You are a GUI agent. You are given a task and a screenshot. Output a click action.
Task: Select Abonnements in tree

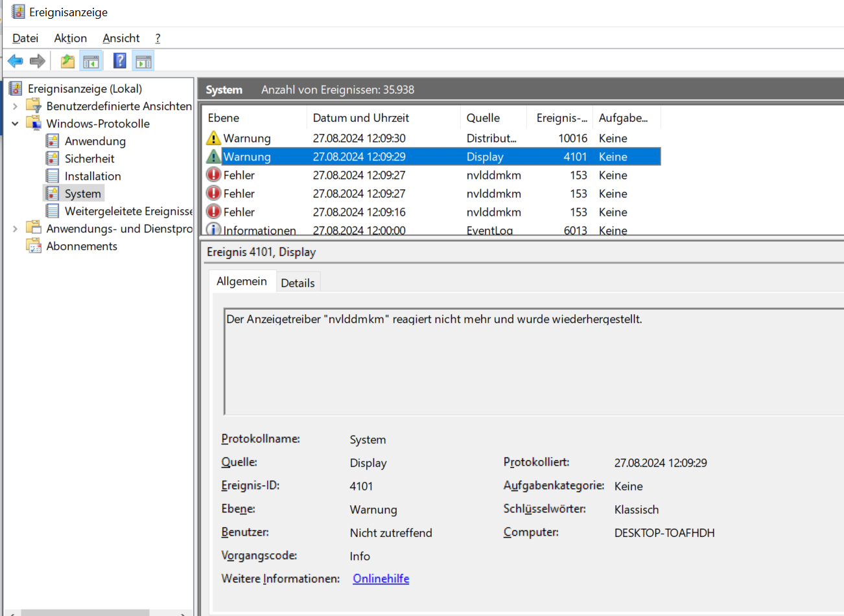[x=82, y=246]
